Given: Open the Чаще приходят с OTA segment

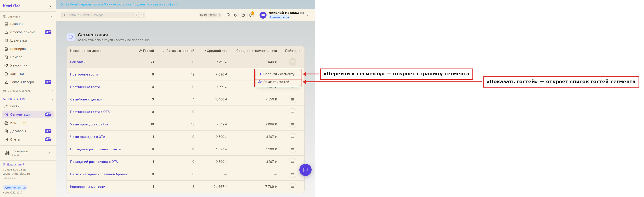Looking at the screenshot, I should (88, 137).
